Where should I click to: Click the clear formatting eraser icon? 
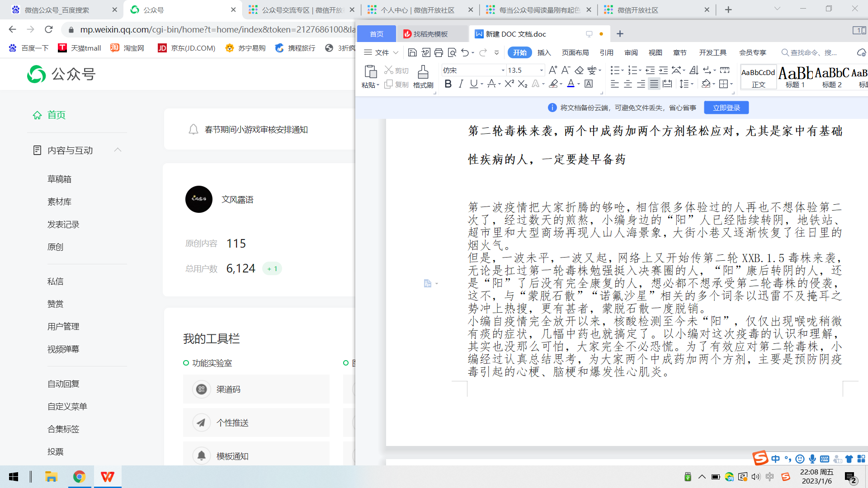point(579,70)
